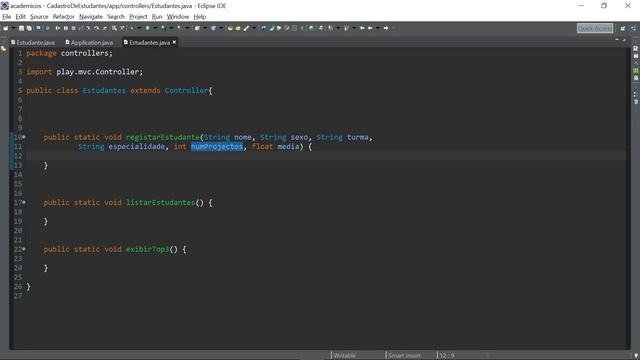Switch to the Estudante.java tab
This screenshot has height=360, width=640.
coord(33,42)
